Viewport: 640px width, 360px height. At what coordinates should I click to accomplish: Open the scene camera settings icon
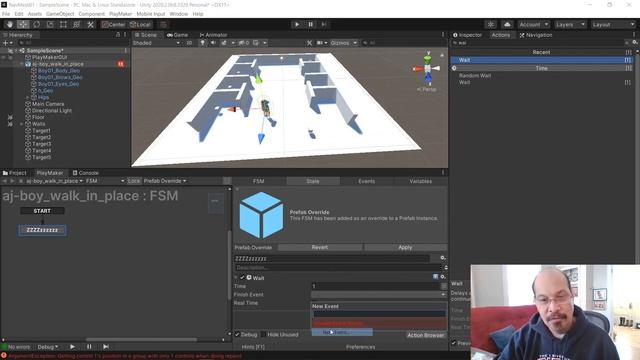[x=322, y=43]
